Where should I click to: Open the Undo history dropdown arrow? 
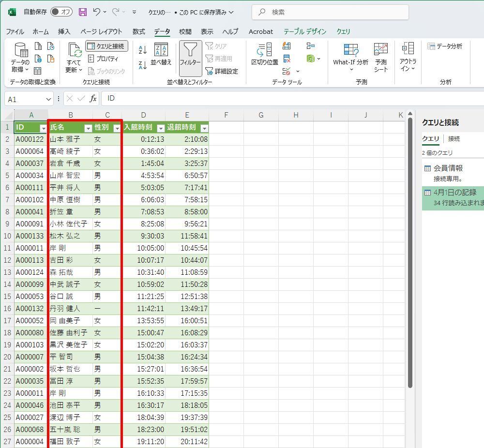pos(105,12)
